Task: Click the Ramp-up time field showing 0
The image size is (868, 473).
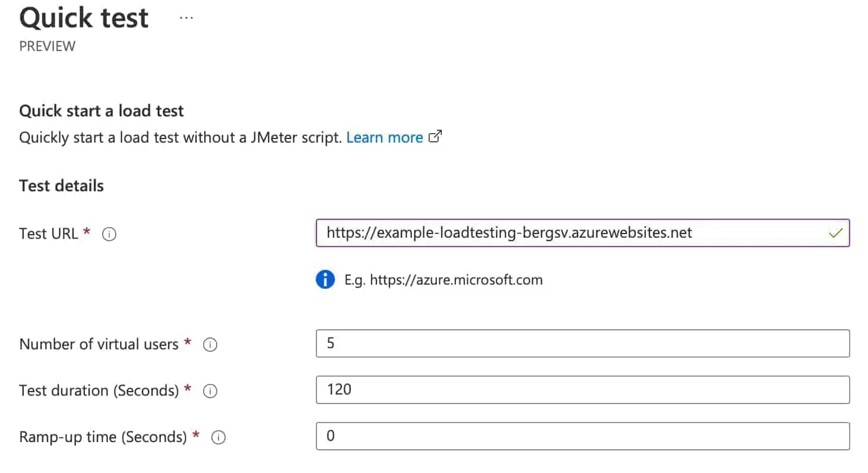Action: coord(582,436)
